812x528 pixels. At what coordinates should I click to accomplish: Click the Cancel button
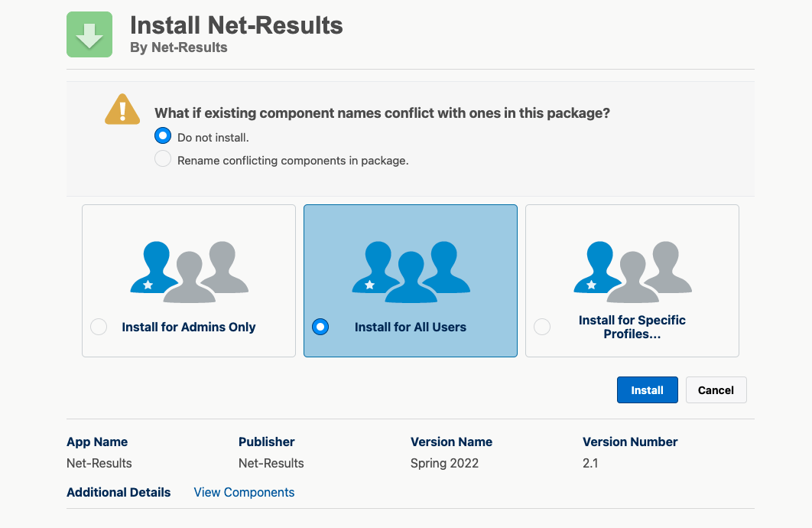tap(716, 389)
